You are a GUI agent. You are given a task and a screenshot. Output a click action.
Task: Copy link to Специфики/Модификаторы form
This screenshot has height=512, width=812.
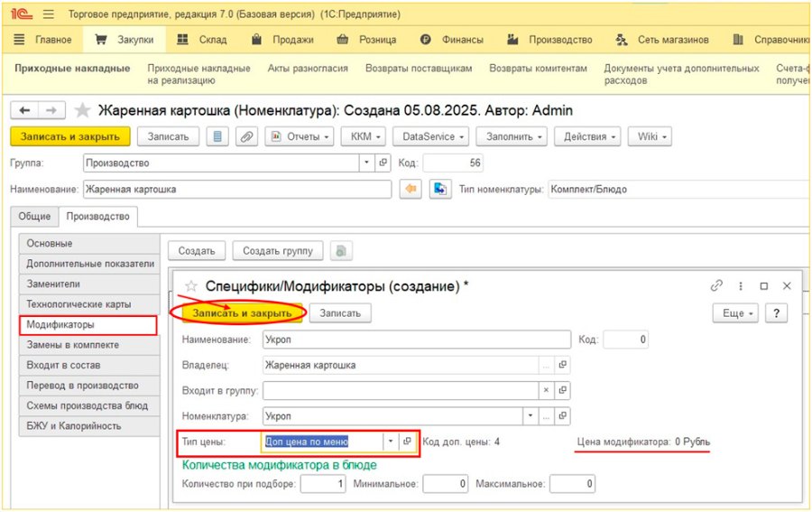pyautogui.click(x=716, y=285)
